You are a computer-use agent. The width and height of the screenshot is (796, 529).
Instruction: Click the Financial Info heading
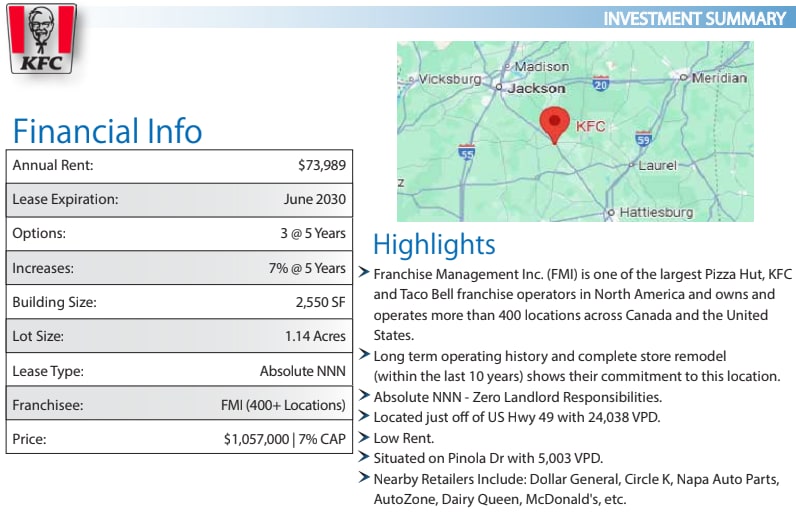point(107,131)
